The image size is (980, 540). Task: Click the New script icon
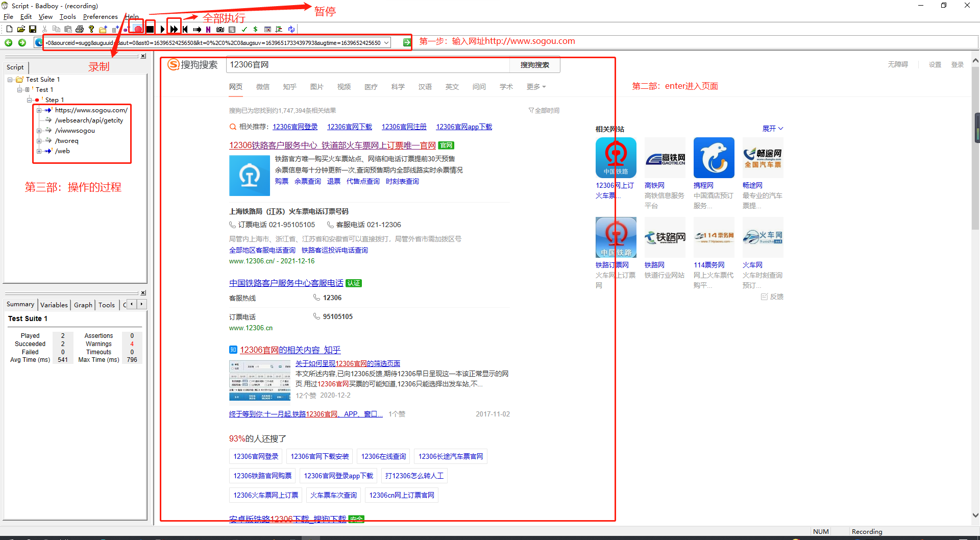pos(9,29)
